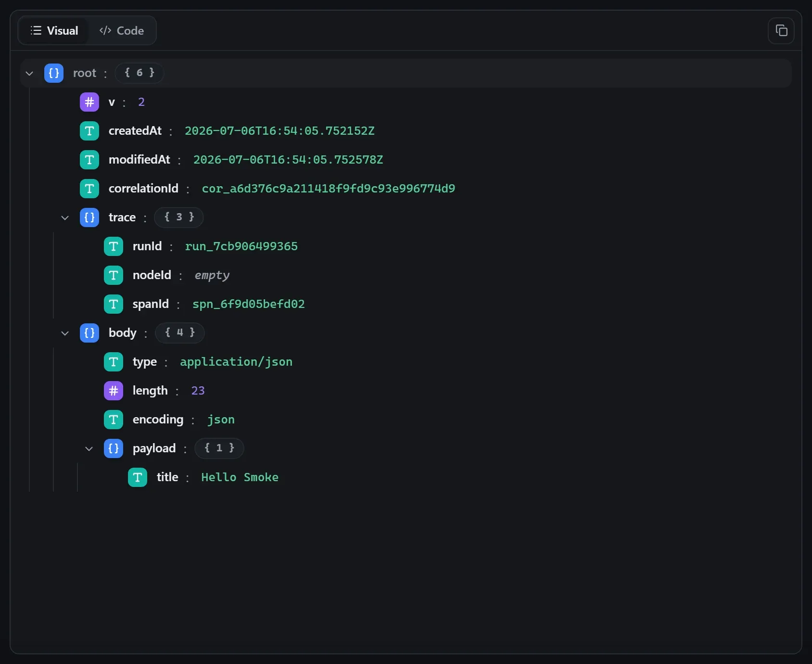Copy JSON with the copy icon
The image size is (812, 664).
pos(781,31)
